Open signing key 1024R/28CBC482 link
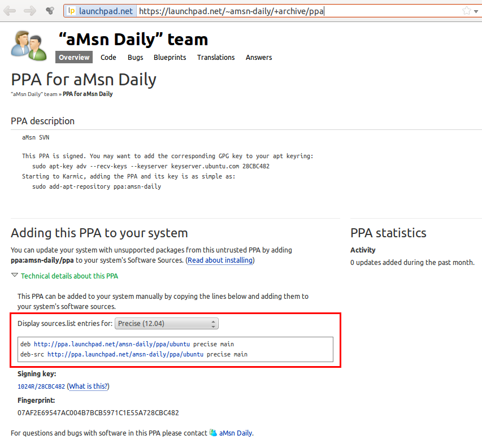The image size is (482, 448). [41, 386]
